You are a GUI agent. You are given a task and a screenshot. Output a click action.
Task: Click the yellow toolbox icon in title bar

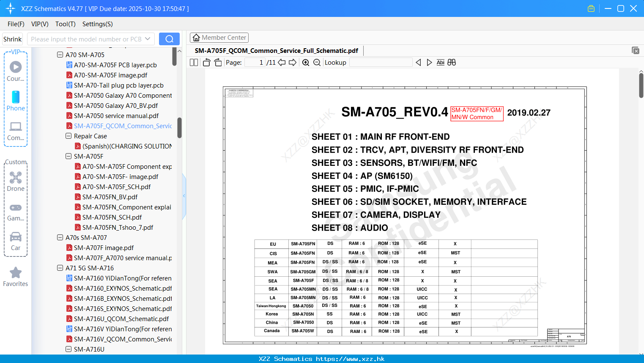[591, 8]
